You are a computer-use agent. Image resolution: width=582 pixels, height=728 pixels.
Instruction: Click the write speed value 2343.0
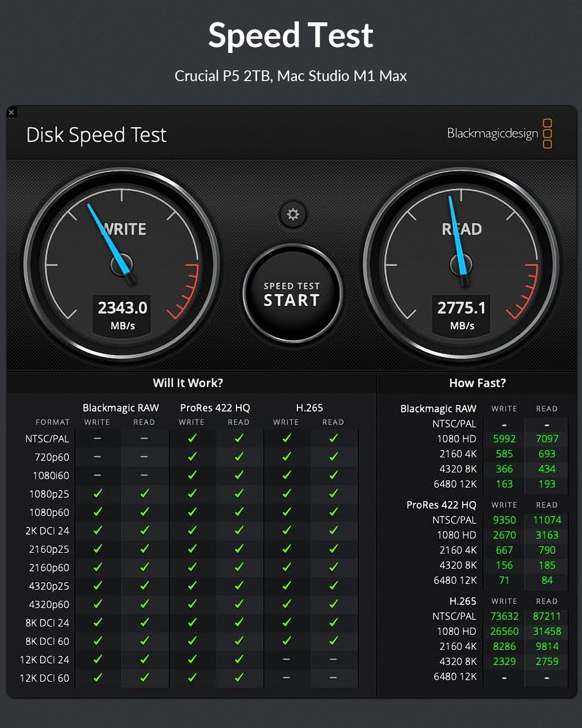[122, 308]
